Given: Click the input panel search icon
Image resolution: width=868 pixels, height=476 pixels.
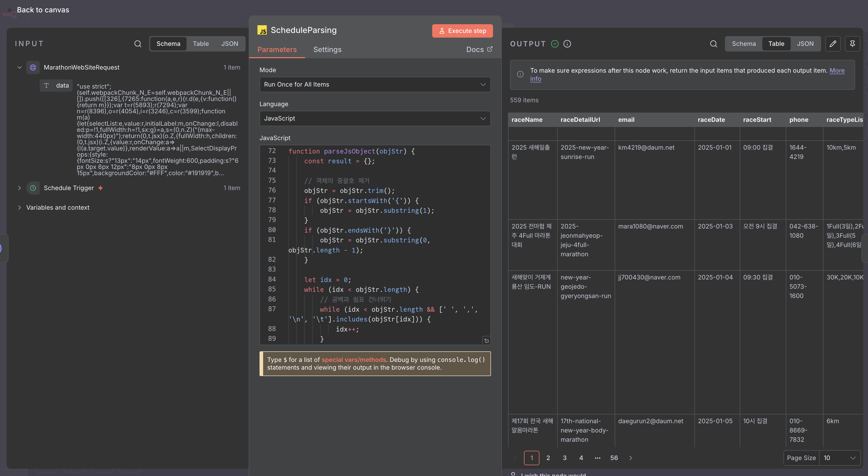Looking at the screenshot, I should (x=137, y=44).
